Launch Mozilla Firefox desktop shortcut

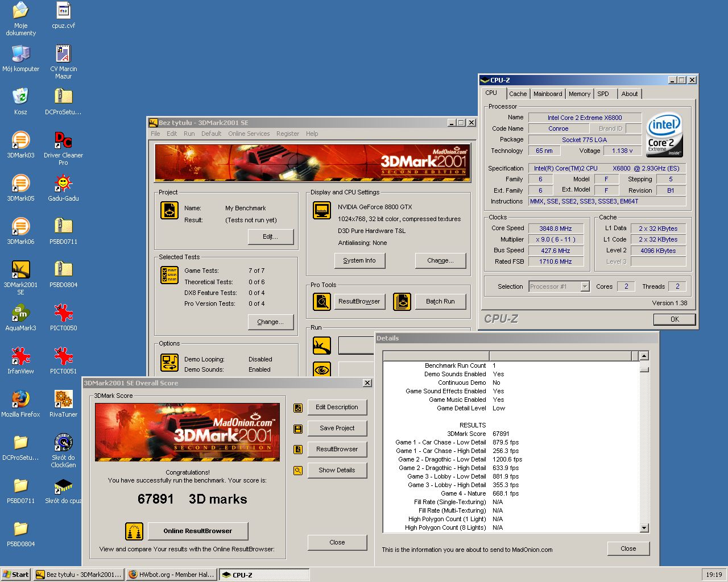20,404
